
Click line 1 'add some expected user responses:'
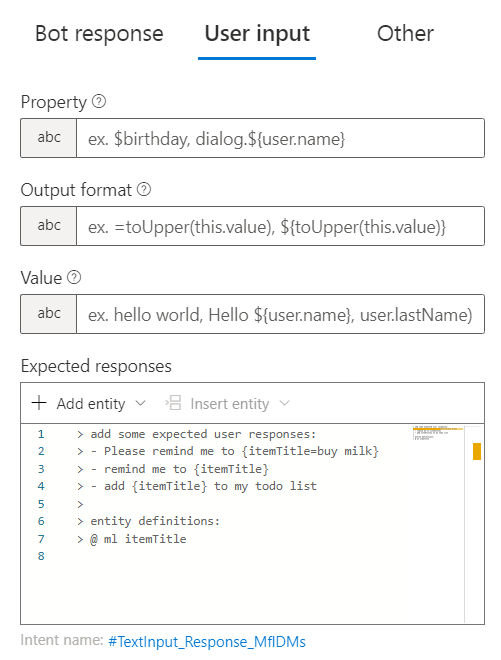[203, 434]
